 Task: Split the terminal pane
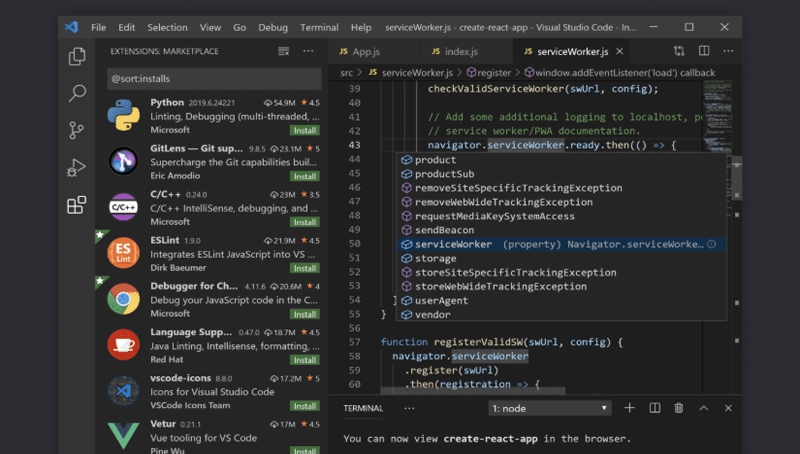pos(655,408)
